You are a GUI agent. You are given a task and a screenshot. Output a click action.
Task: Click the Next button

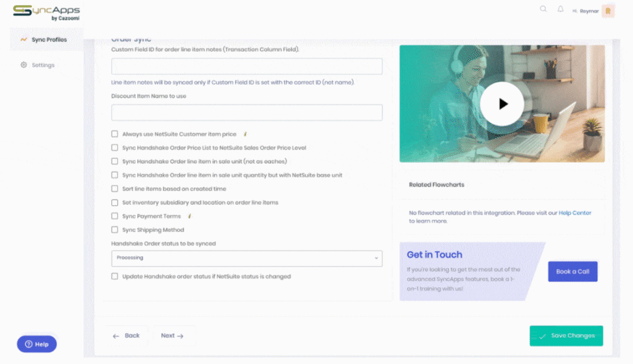point(172,336)
